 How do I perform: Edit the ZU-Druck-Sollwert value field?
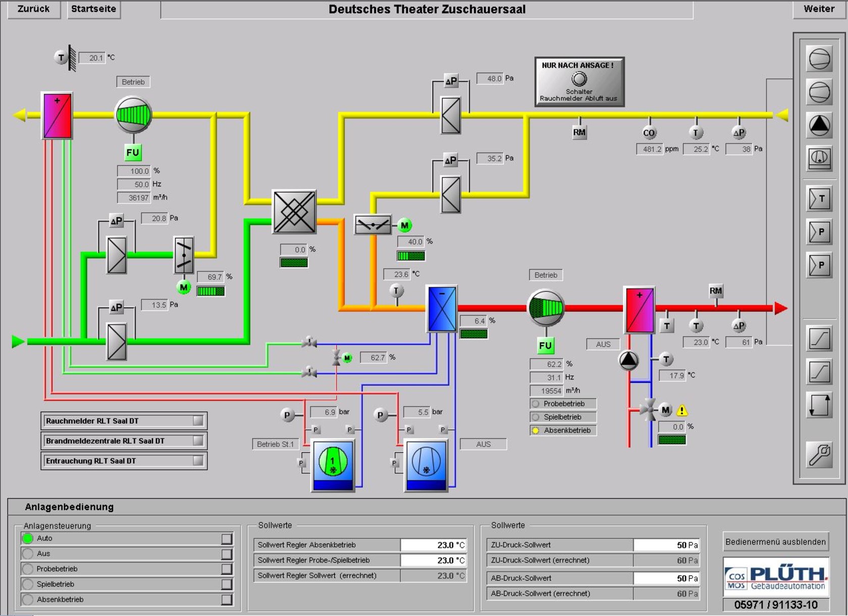[x=666, y=545]
